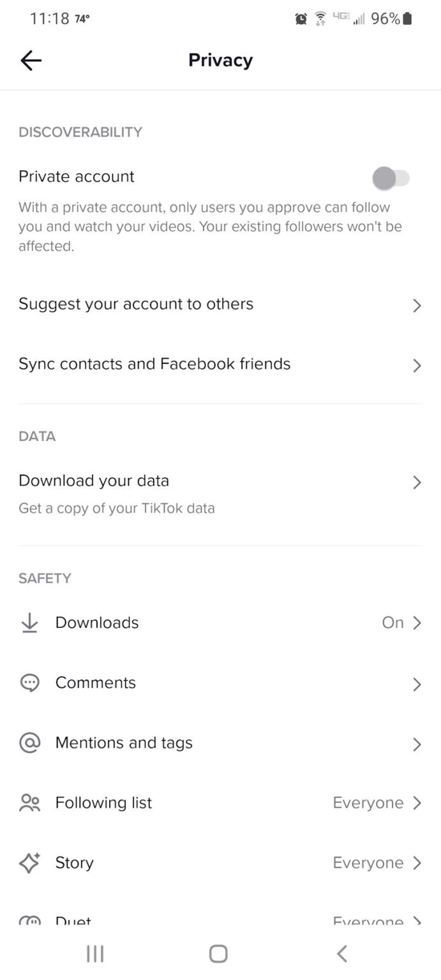
Task: Click the Mentions and tags @ icon
Action: pos(29,743)
